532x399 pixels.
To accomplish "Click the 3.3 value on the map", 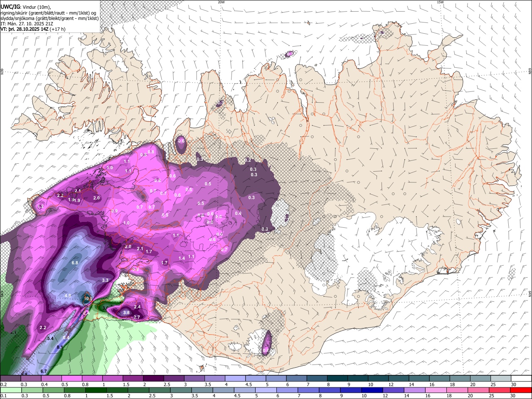I will (105, 281).
